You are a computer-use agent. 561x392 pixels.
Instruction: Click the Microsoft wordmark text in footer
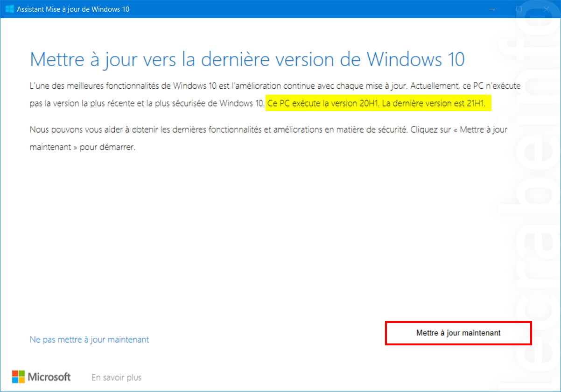[x=49, y=377]
